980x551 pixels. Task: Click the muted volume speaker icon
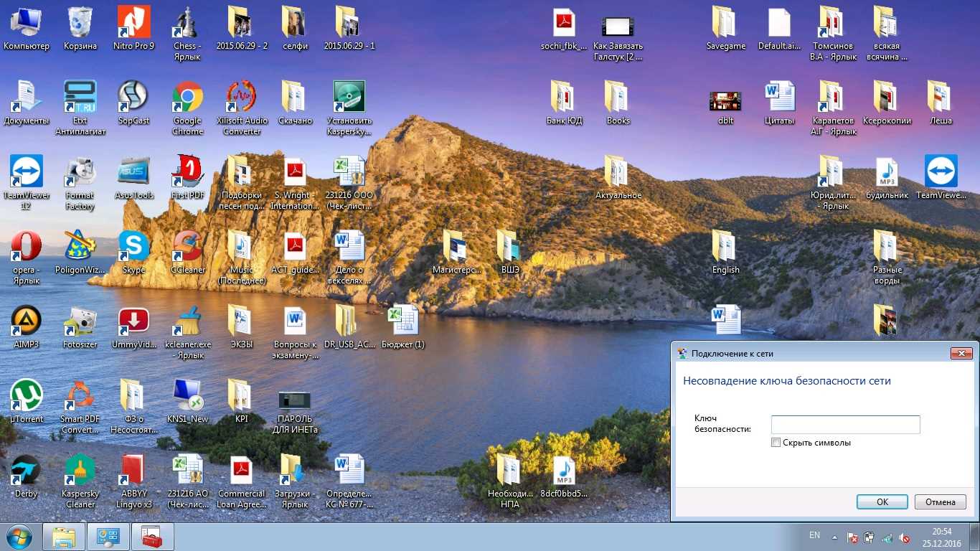[x=905, y=537]
